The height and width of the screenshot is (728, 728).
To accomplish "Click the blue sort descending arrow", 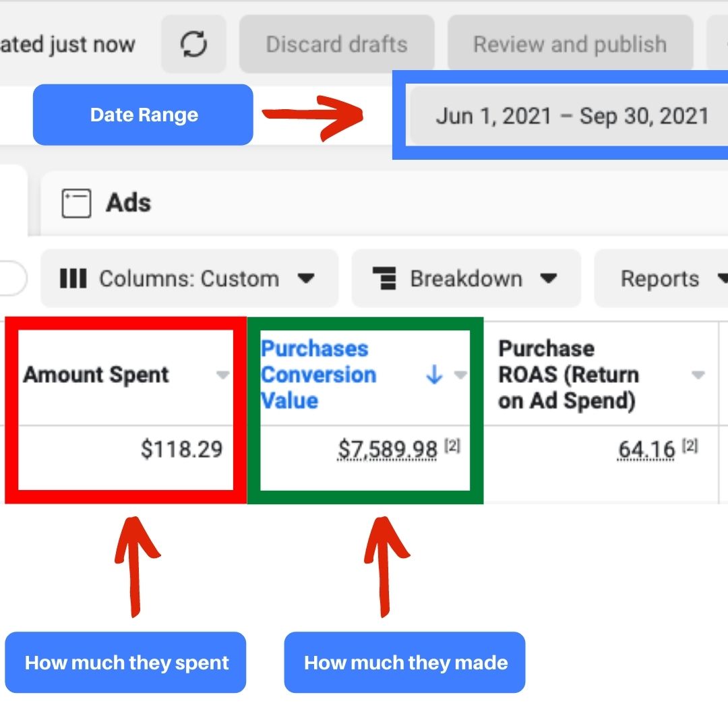I will (434, 375).
